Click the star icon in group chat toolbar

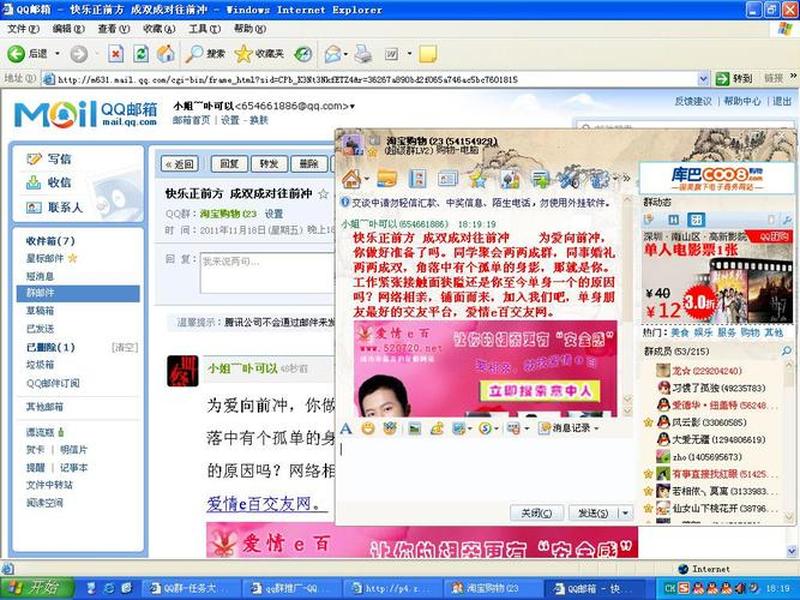click(478, 179)
